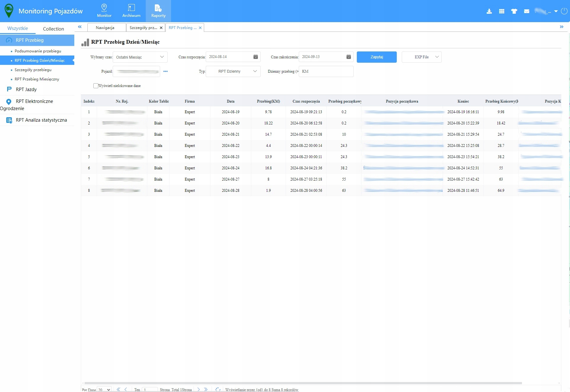Click the three-dots vehicle picker icon
Viewport: 570px width, 392px height.
pyautogui.click(x=165, y=71)
